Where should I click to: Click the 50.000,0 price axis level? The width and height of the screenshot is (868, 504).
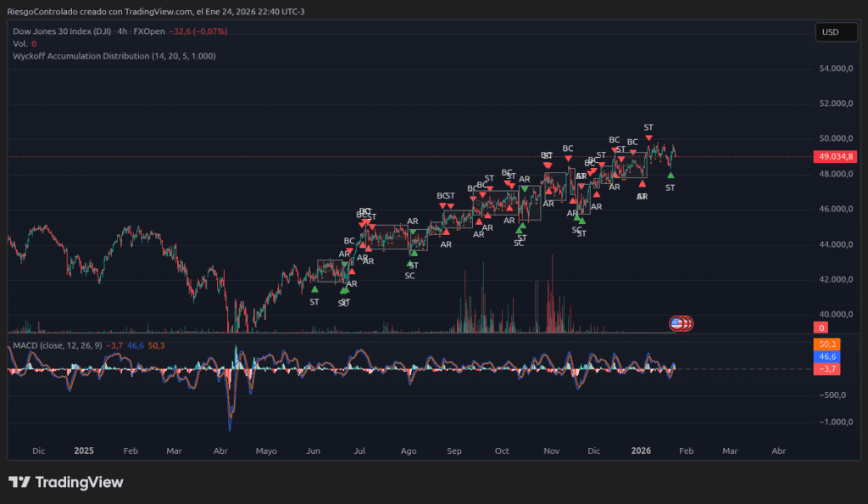[x=834, y=138]
